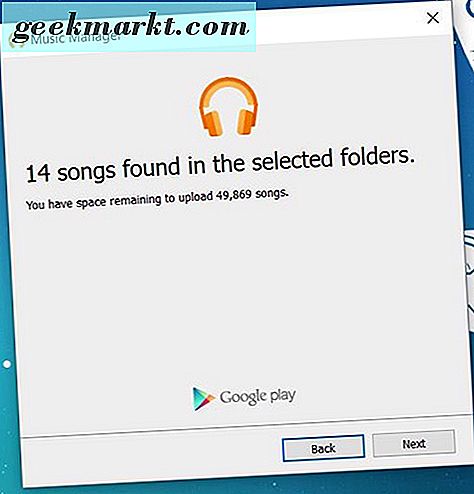
Task: Click the word 'selected' in the heading
Action: pos(292,160)
